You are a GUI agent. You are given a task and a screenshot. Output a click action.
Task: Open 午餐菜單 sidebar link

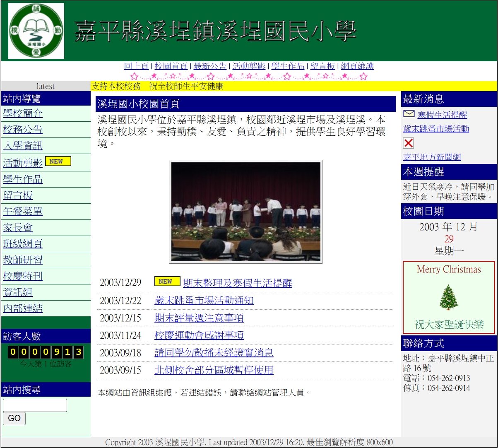point(23,211)
